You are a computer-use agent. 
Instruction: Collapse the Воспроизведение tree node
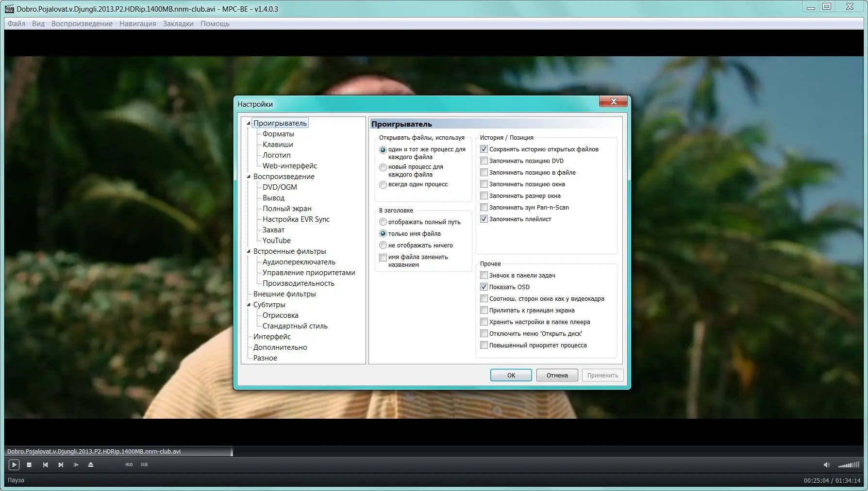tap(249, 177)
